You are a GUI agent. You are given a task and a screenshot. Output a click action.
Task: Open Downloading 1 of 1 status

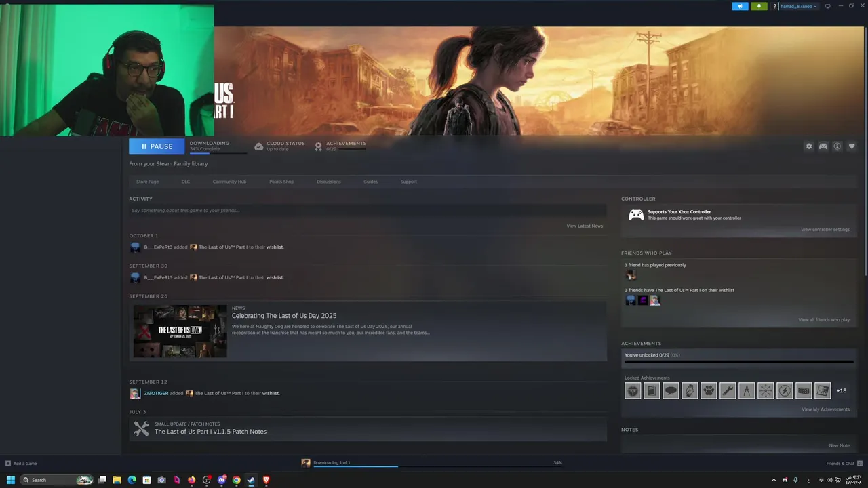click(332, 462)
